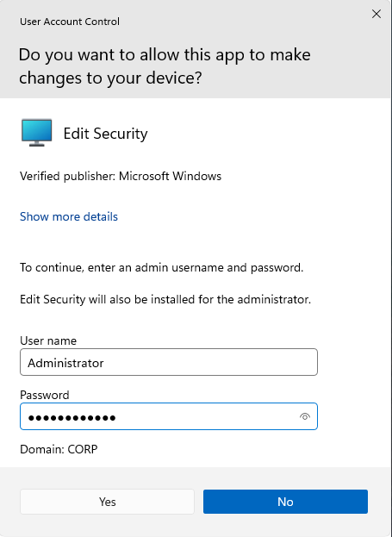Focus the Password field

click(169, 416)
